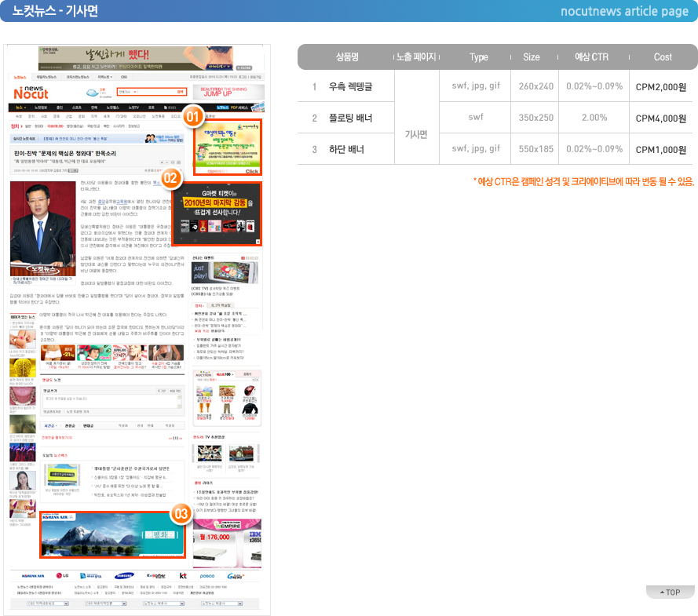Click the orange 01 ad marker
The width and height of the screenshot is (698, 616).
(x=192, y=116)
